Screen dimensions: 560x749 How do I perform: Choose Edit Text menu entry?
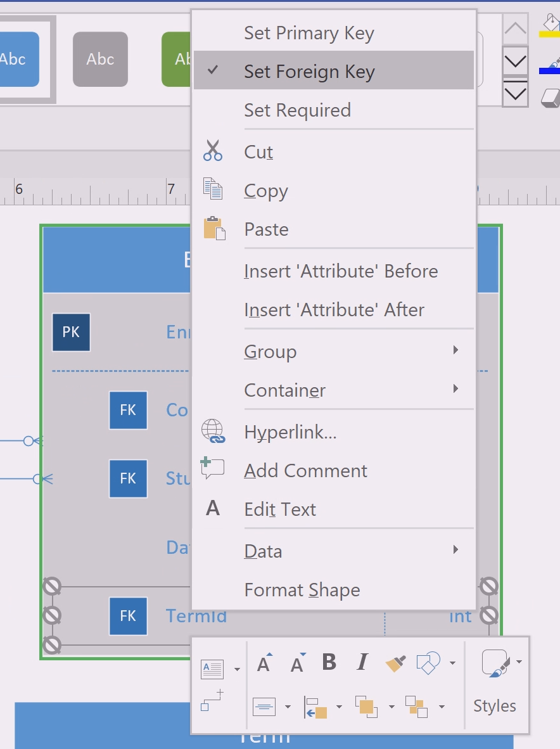tap(334, 509)
